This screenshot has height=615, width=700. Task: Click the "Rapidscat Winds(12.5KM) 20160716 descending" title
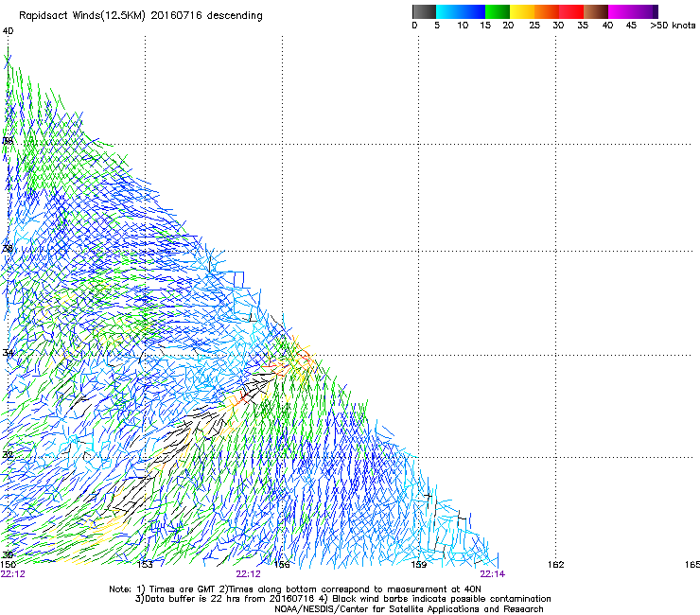click(141, 16)
